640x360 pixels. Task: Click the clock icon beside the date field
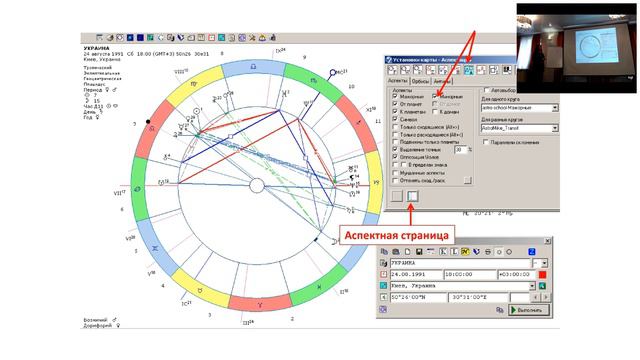(384, 274)
